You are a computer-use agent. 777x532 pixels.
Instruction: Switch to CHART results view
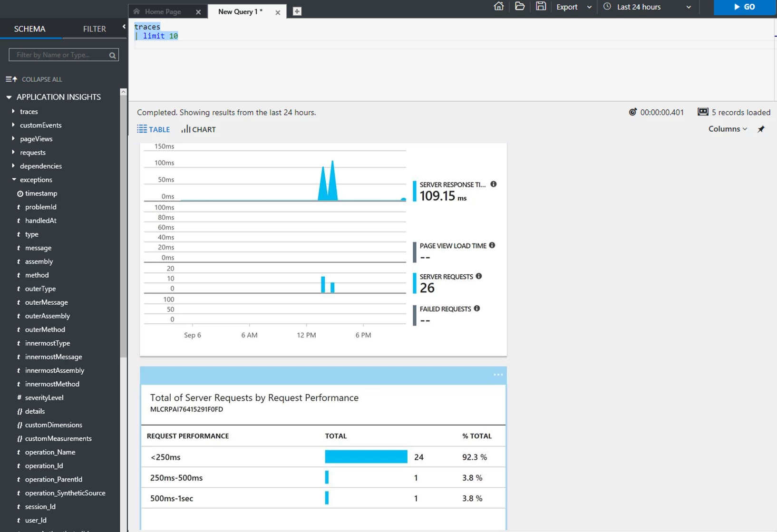click(198, 129)
